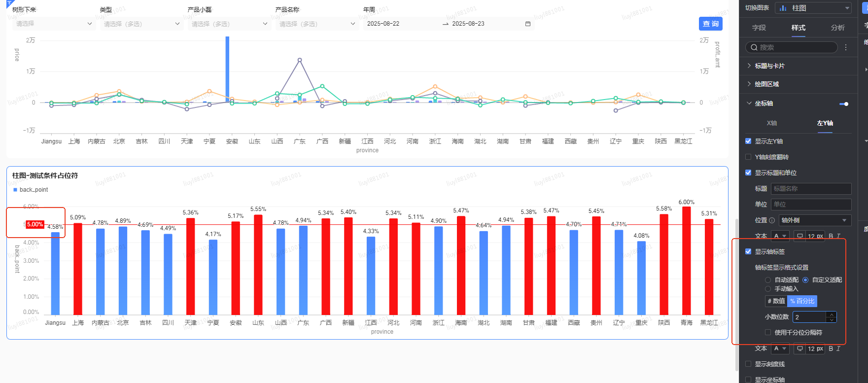Uncheck the 显示左Y轴 checkbox
868x383 pixels.
point(748,141)
